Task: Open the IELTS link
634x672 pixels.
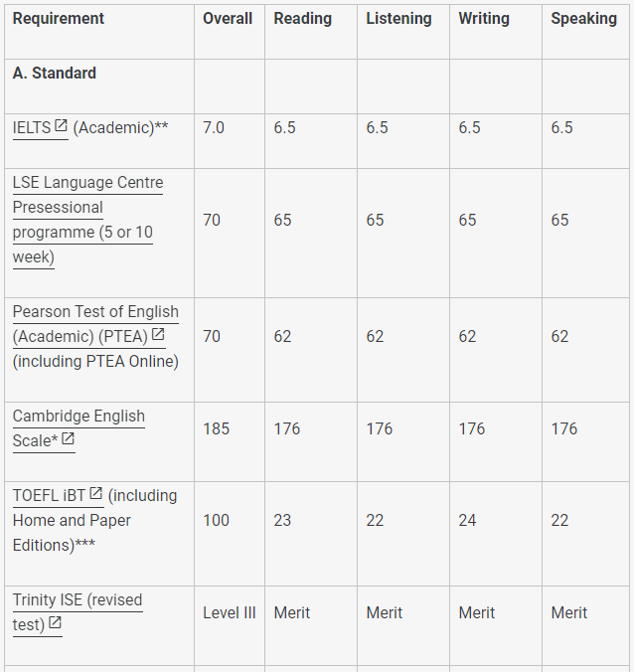Action: [41, 127]
